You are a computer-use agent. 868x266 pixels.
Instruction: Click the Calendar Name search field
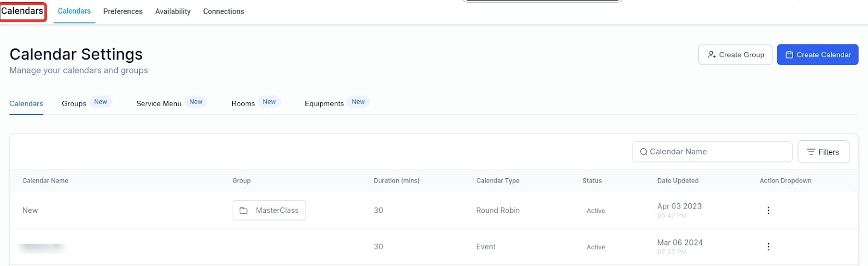(x=717, y=152)
